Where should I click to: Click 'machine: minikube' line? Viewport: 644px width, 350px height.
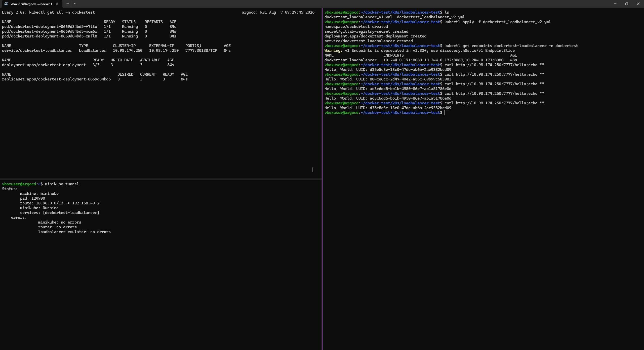click(39, 194)
